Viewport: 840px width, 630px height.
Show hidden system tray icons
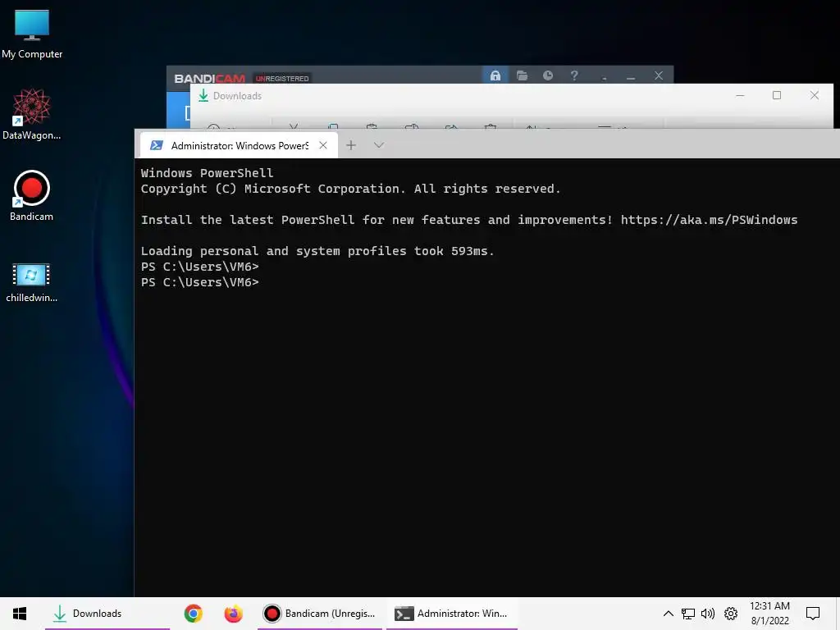pos(668,614)
